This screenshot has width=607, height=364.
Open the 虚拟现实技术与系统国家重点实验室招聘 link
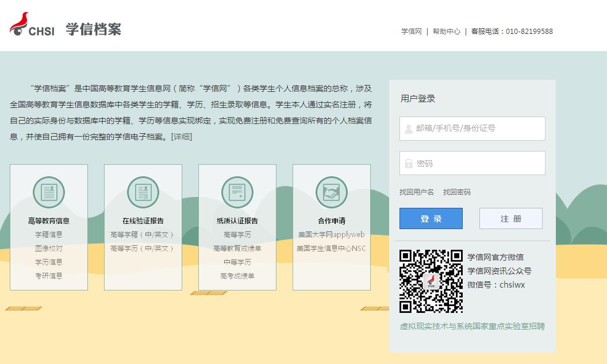pos(472,326)
